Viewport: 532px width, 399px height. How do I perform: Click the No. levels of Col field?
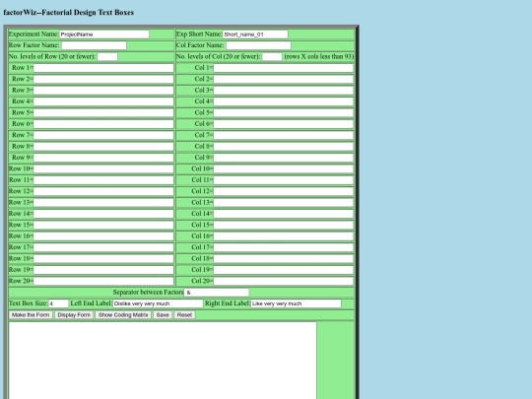(x=272, y=57)
